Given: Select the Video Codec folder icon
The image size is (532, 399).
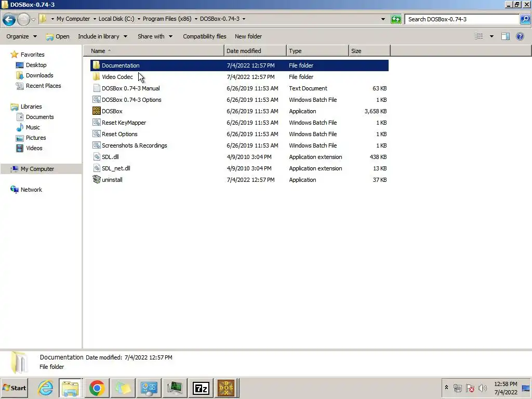Looking at the screenshot, I should point(96,77).
